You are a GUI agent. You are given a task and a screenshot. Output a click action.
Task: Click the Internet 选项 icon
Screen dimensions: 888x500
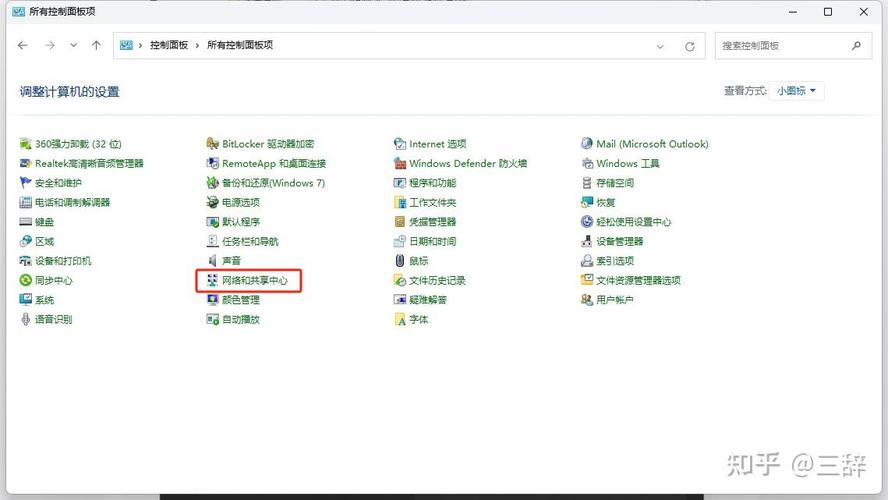[400, 144]
